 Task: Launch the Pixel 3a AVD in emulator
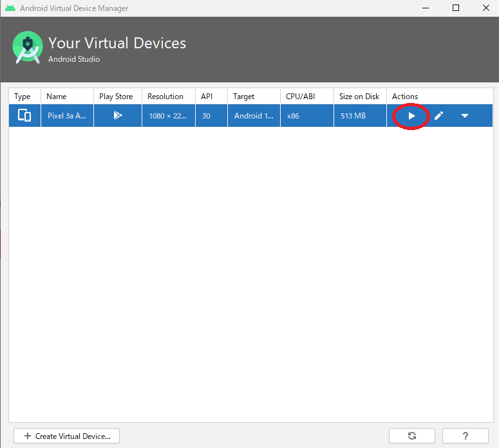pyautogui.click(x=411, y=116)
